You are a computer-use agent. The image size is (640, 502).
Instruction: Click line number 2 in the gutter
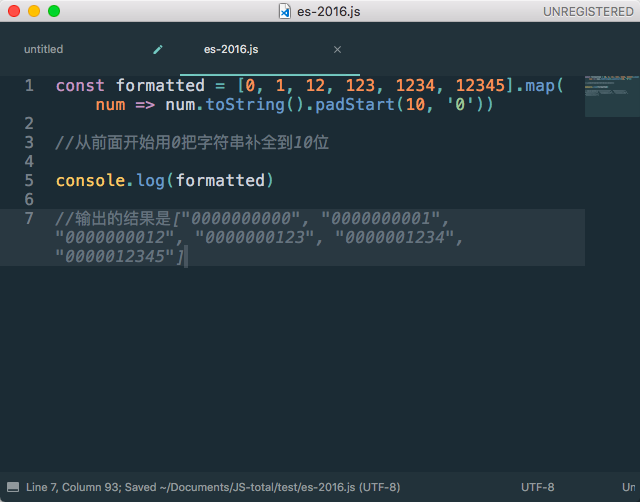click(x=29, y=124)
